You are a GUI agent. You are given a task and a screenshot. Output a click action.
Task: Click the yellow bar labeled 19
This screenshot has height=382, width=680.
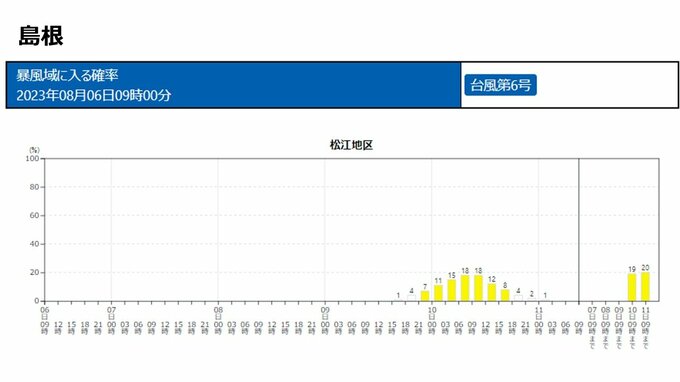click(632, 287)
